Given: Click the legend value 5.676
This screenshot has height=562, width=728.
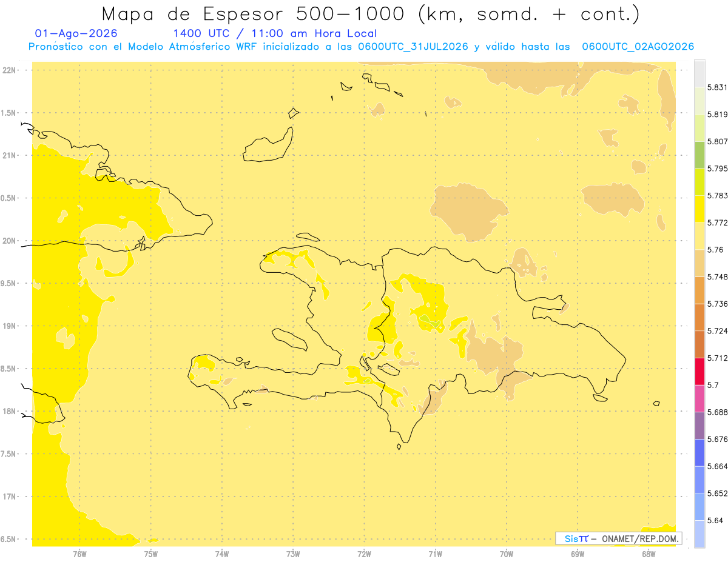Looking at the screenshot, I should [x=718, y=439].
